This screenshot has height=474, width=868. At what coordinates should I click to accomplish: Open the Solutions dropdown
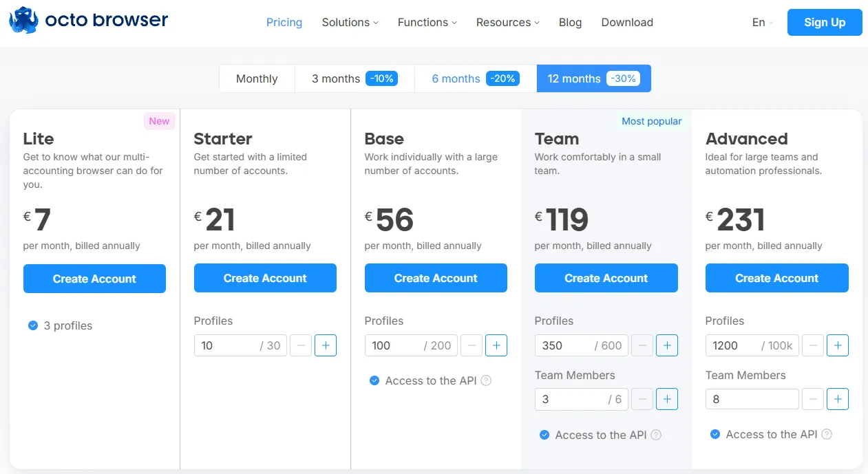coord(350,22)
